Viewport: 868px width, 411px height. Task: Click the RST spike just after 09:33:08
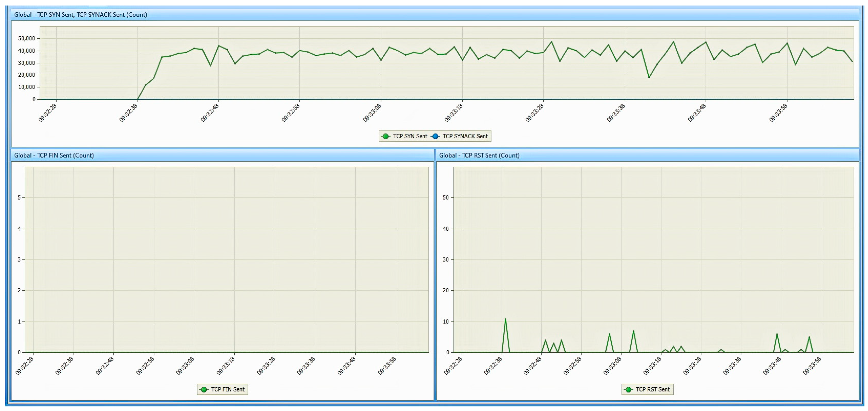click(633, 331)
